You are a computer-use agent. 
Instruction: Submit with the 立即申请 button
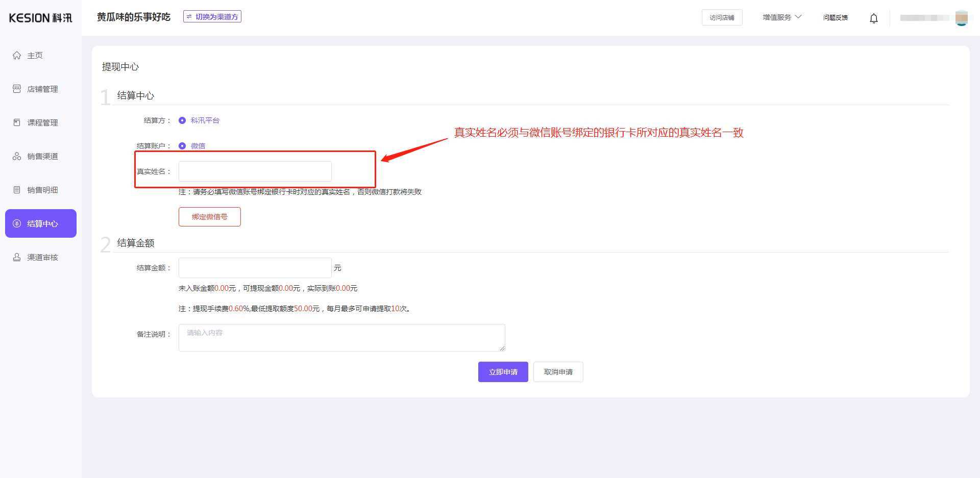(x=503, y=372)
